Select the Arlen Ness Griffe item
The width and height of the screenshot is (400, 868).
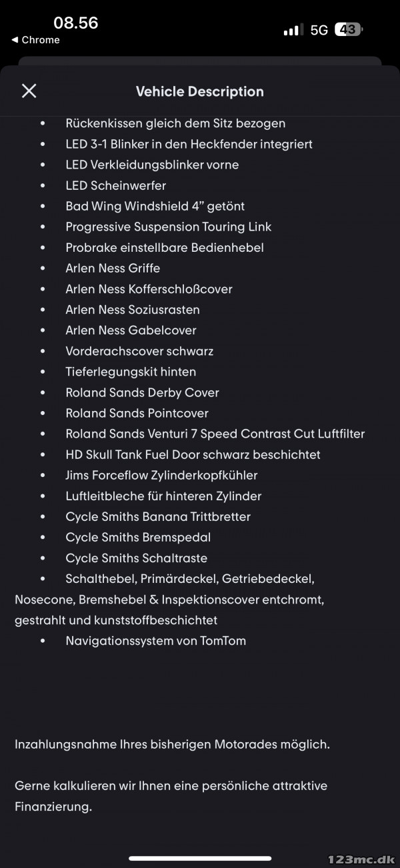(x=113, y=268)
